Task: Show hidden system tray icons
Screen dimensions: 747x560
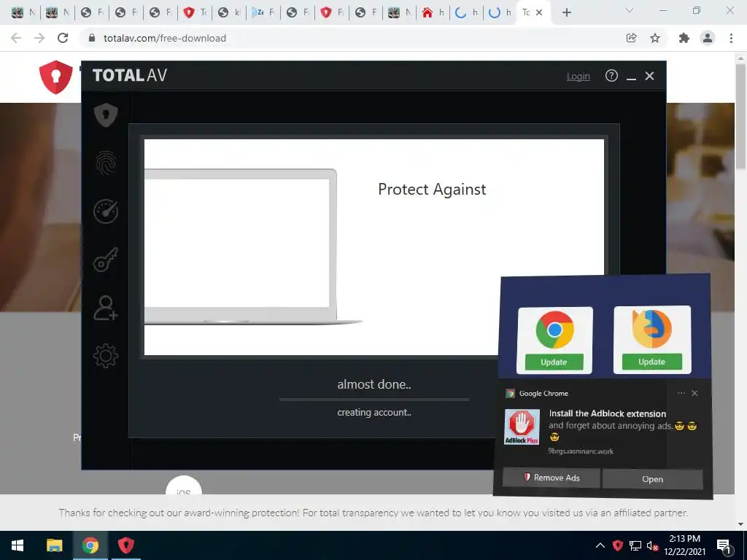Action: point(600,545)
